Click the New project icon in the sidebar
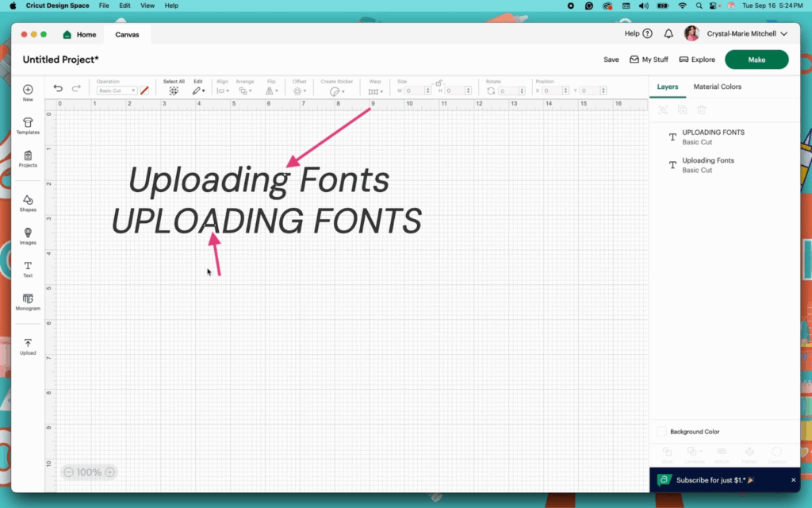Screen dimensions: 812x508 coord(28,93)
